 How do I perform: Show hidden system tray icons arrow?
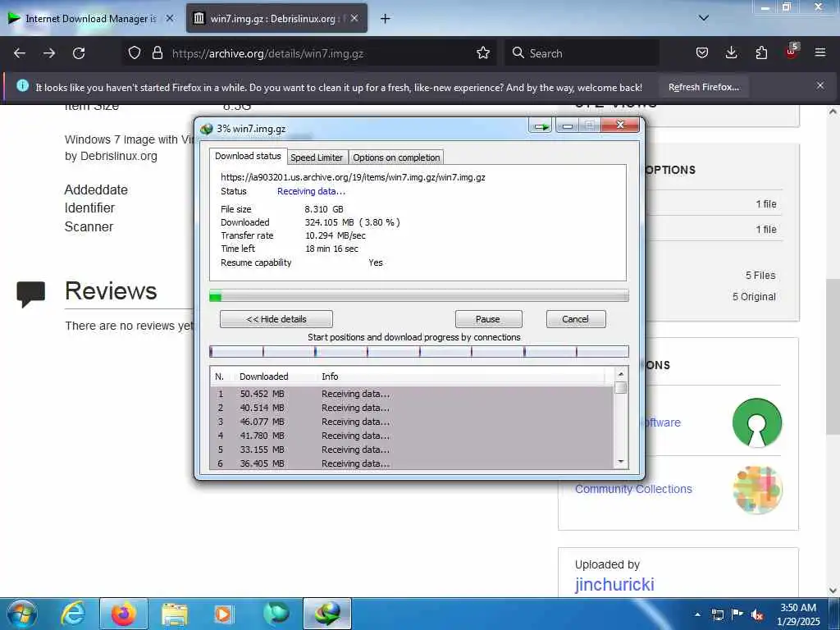coord(697,614)
